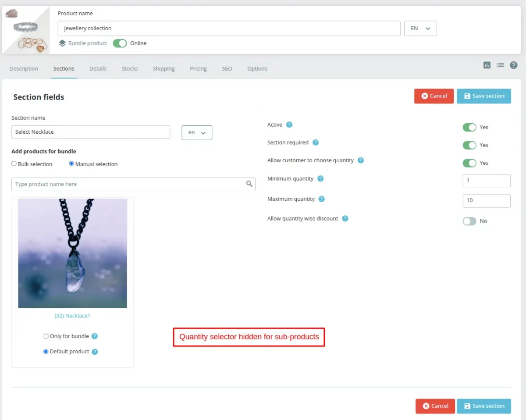Select the Bulk selection radio button
Screen dimensions: 526x420
(14, 164)
